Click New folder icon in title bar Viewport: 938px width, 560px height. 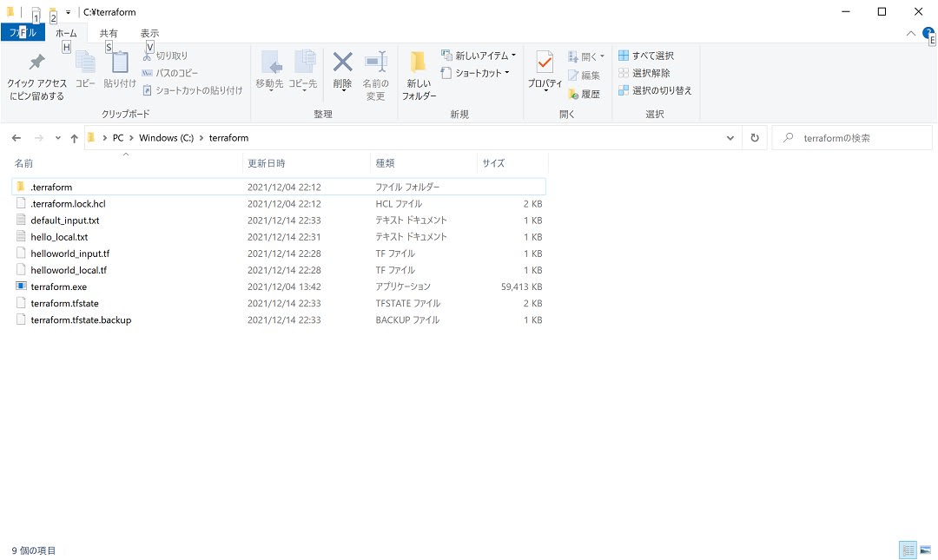53,12
